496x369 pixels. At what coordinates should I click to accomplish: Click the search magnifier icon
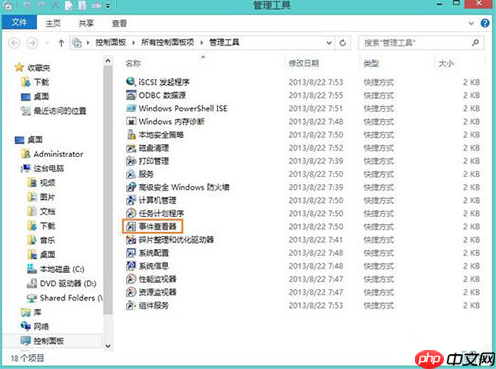pos(475,42)
